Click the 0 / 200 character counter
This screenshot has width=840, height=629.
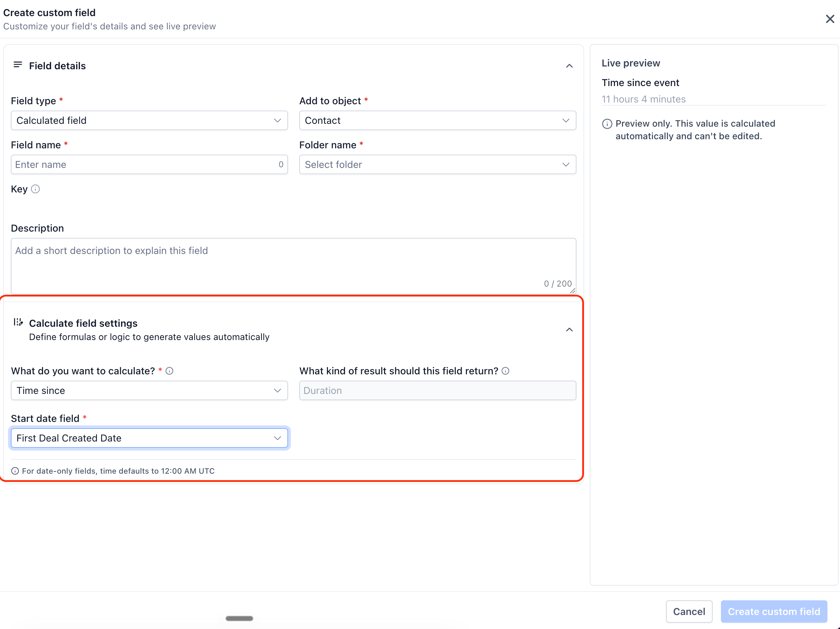(x=558, y=284)
